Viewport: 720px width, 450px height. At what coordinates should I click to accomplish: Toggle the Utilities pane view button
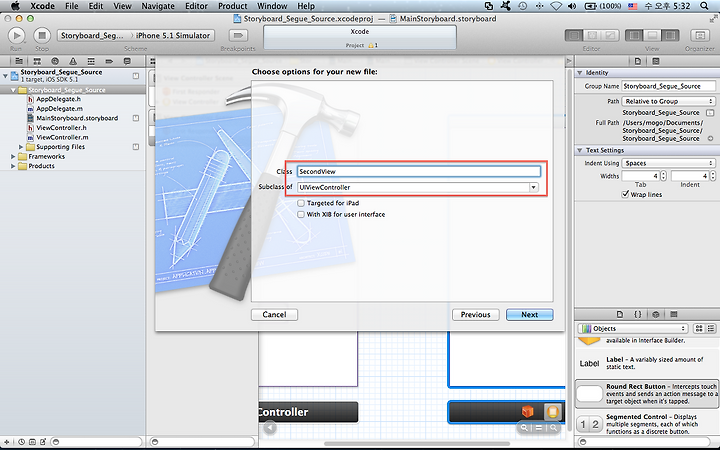pos(670,35)
